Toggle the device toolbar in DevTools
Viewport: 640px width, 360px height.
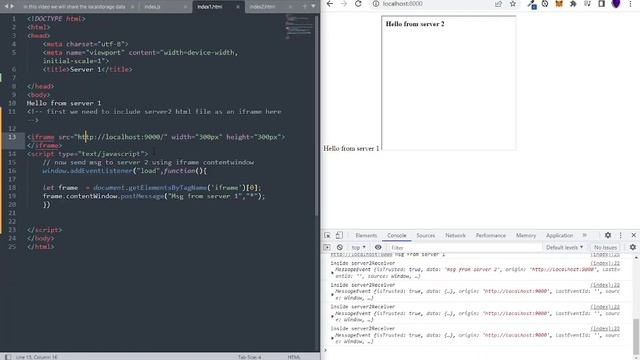coord(339,235)
